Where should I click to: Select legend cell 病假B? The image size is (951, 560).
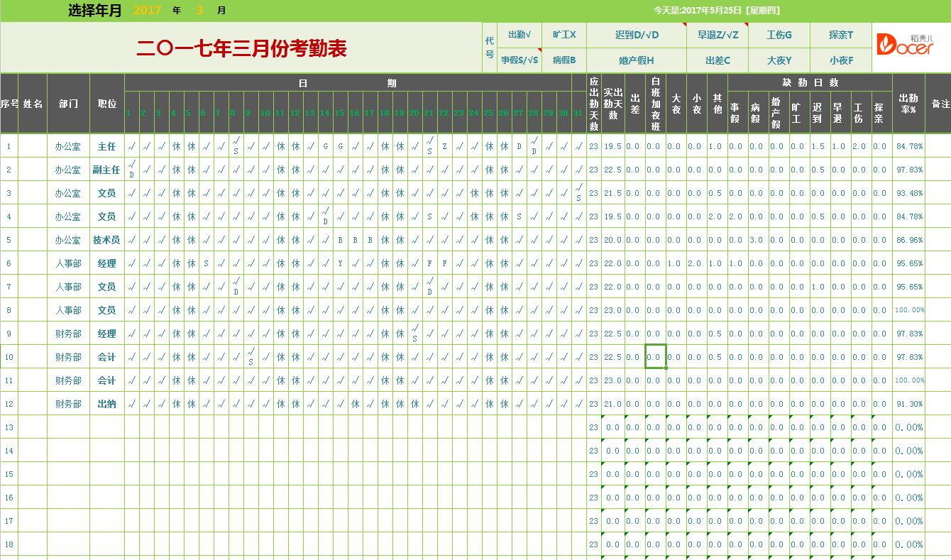click(564, 60)
